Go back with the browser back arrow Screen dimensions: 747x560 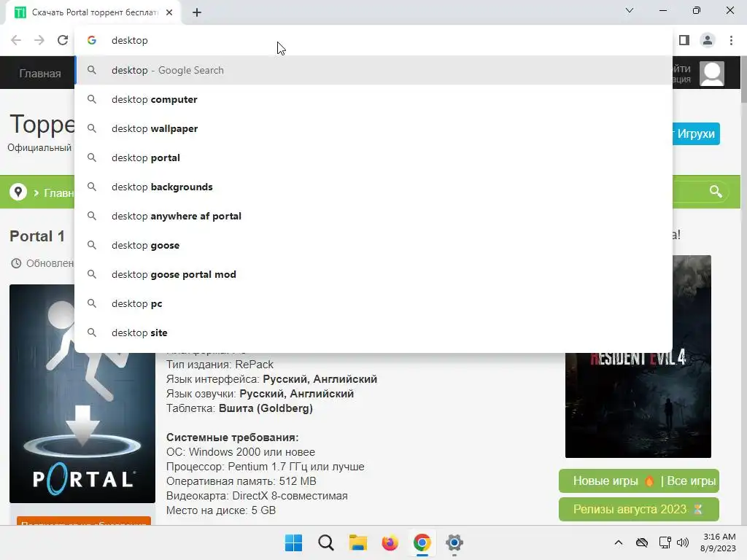16,41
